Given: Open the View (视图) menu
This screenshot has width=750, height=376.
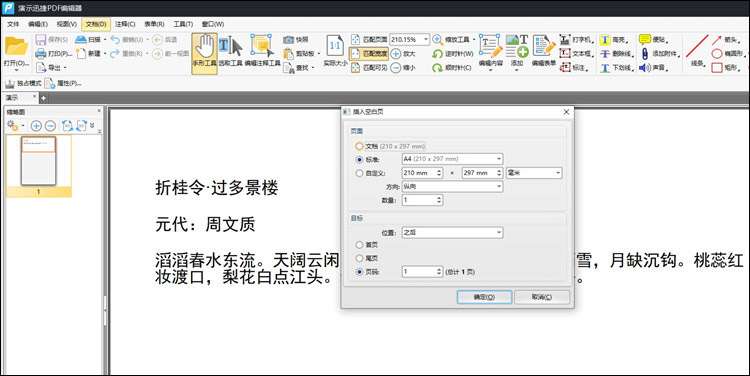Looking at the screenshot, I should click(x=66, y=24).
